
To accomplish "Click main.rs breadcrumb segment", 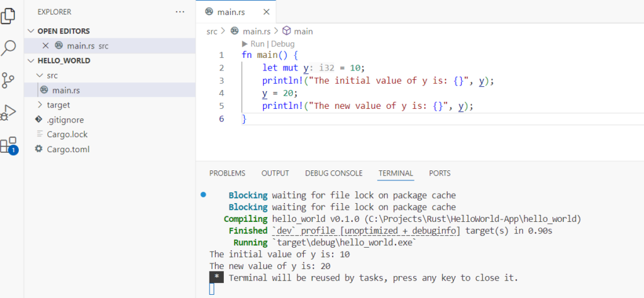I will (257, 31).
